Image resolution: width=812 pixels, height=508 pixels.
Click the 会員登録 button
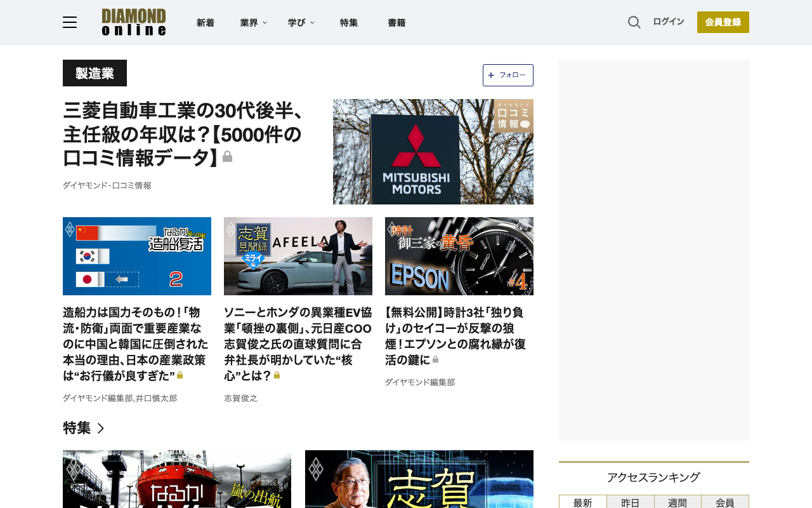click(x=723, y=22)
